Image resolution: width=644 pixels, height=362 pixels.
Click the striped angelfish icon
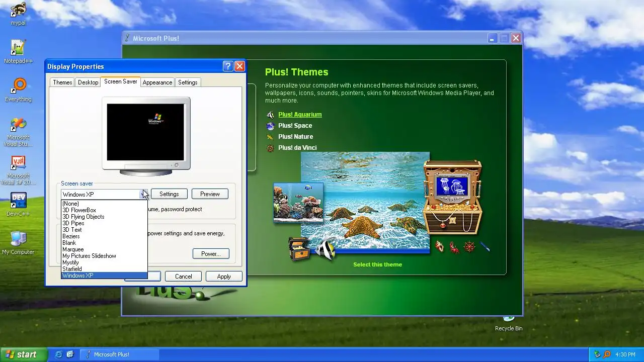coord(326,249)
